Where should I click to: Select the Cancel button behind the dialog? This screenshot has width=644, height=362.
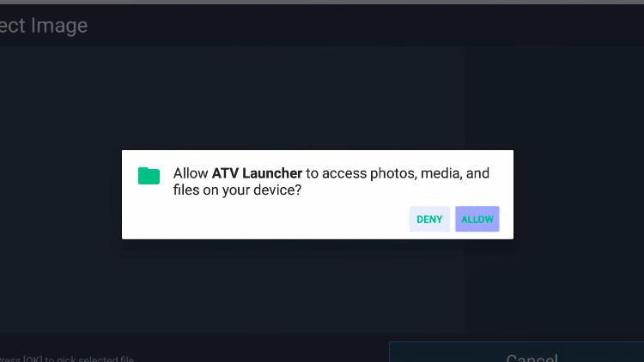[532, 357]
